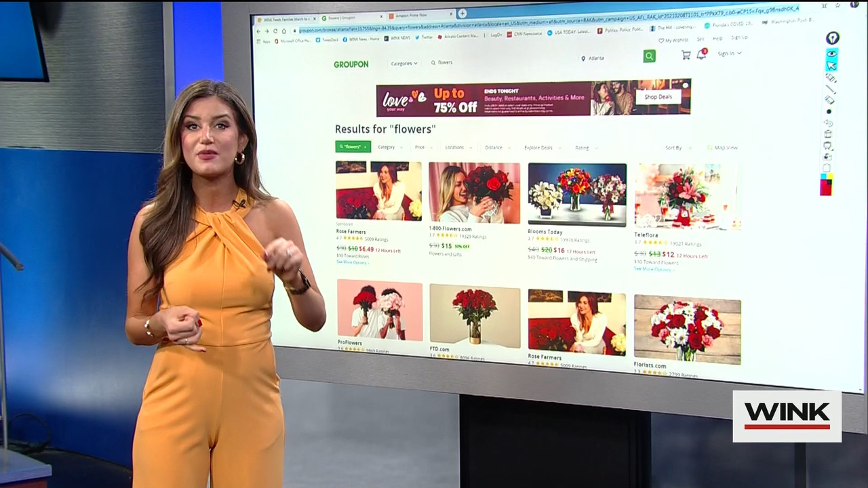Expand the Category filter dropdown
Image resolution: width=868 pixels, height=488 pixels.
point(390,147)
